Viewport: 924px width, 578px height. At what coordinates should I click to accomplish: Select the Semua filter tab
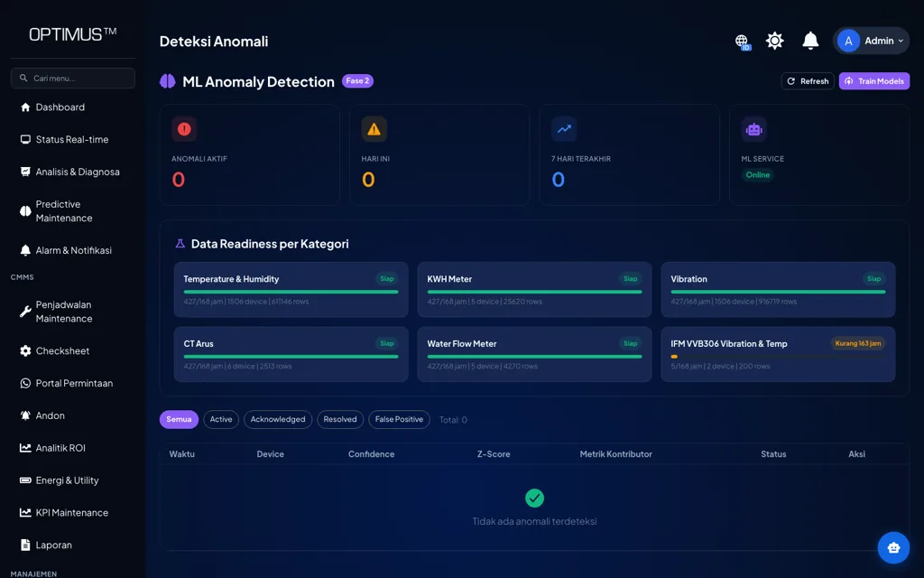[179, 419]
